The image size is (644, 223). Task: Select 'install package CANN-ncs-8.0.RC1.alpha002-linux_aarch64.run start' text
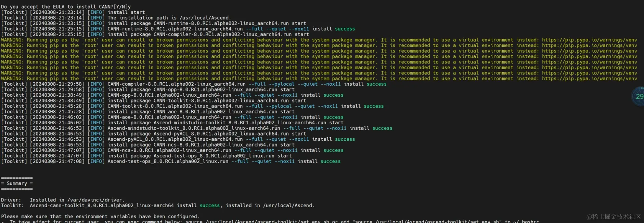pos(201,144)
